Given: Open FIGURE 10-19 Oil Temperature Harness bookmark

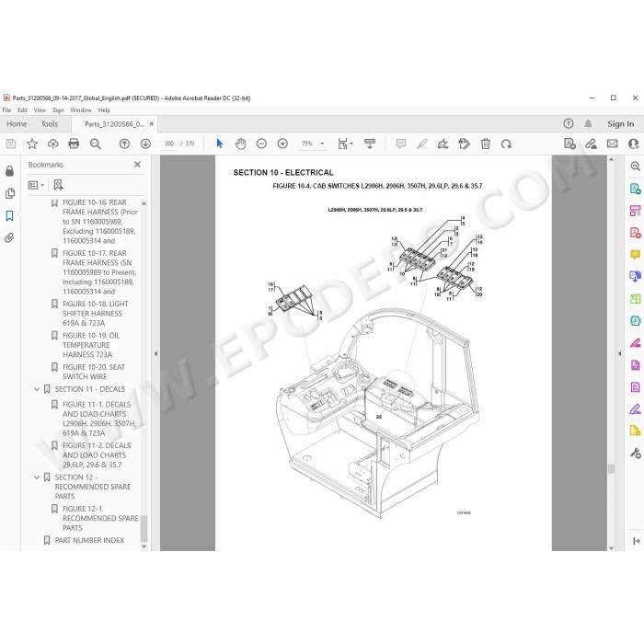Looking at the screenshot, I should coord(91,345).
